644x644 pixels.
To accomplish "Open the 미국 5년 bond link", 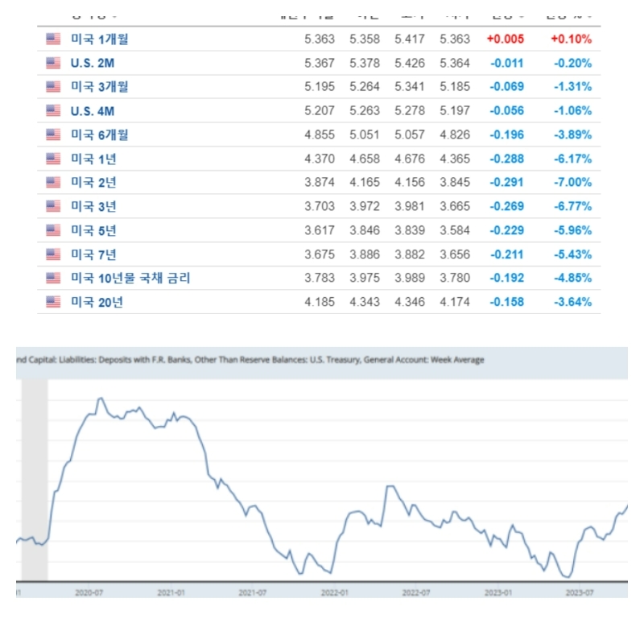I will point(93,230).
